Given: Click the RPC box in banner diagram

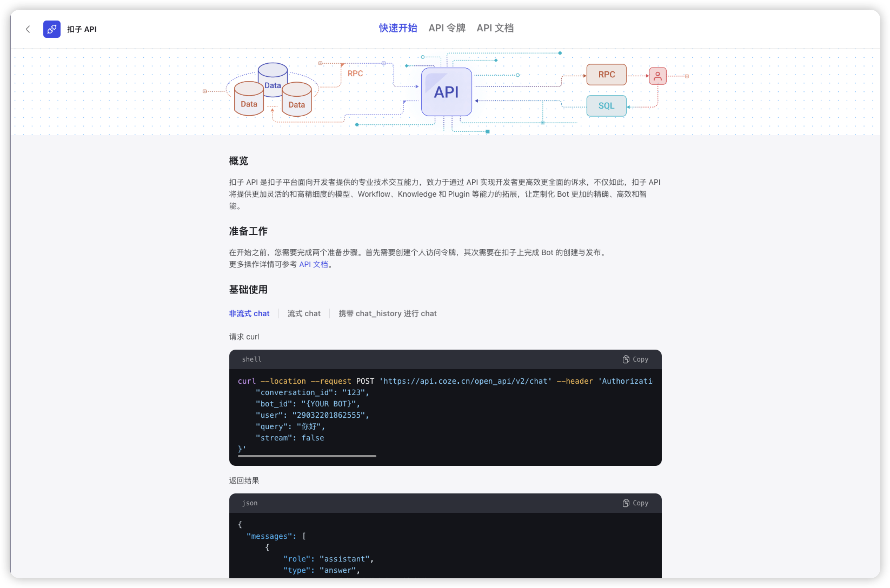Looking at the screenshot, I should (x=607, y=75).
